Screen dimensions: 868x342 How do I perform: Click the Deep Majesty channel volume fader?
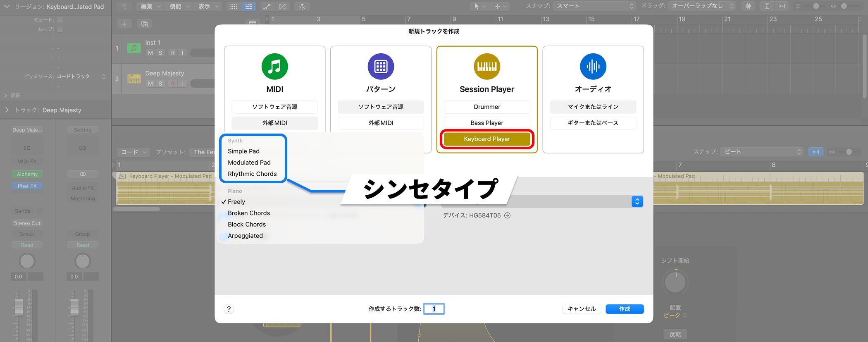pos(19,307)
